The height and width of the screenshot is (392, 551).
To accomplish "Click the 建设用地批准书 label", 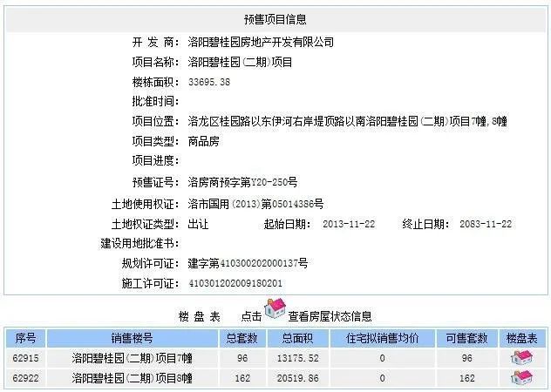I will (139, 243).
